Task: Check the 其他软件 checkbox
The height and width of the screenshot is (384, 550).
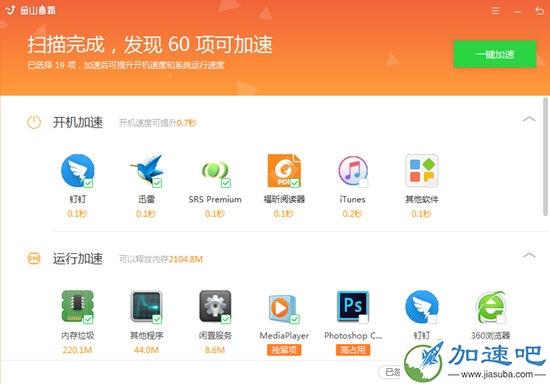Action: coord(432,183)
